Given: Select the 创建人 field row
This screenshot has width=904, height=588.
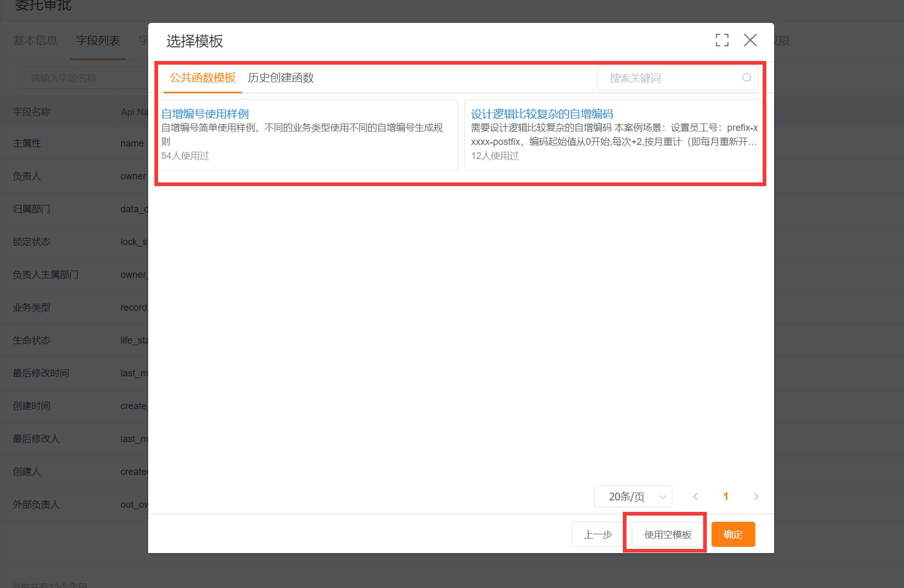Looking at the screenshot, I should [x=74, y=472].
